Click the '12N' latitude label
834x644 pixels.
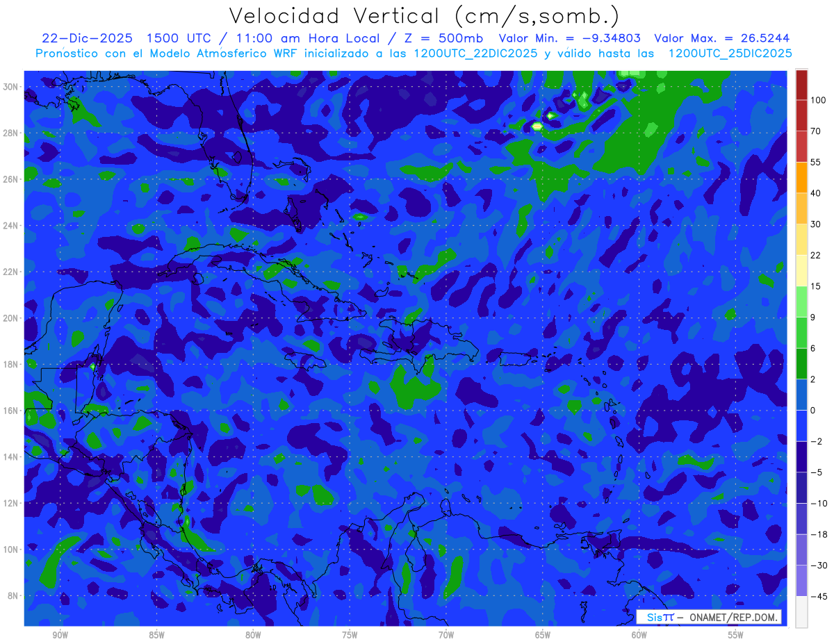point(12,503)
